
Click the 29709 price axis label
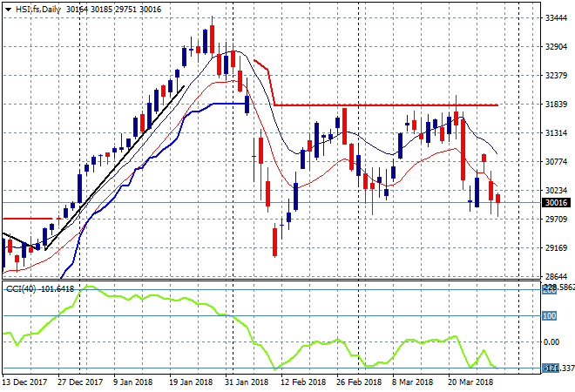click(x=556, y=220)
